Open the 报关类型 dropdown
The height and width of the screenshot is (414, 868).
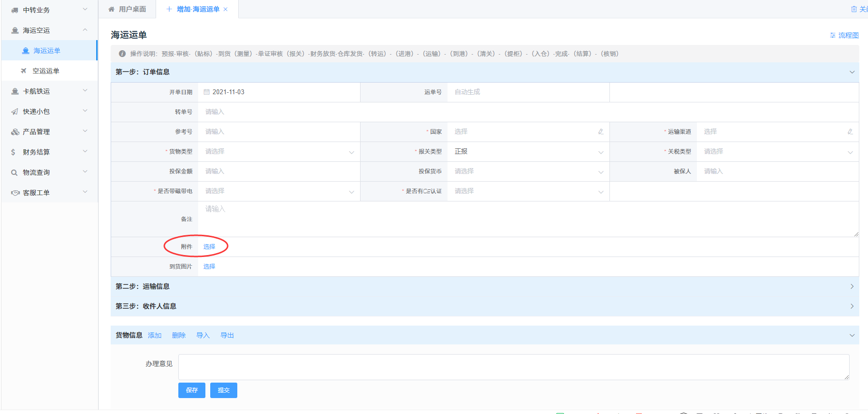pyautogui.click(x=529, y=152)
